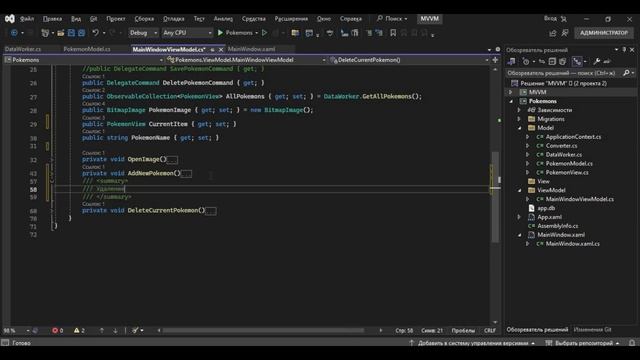
Task: Click the navigate backward toolbar icon
Action: coord(14,33)
